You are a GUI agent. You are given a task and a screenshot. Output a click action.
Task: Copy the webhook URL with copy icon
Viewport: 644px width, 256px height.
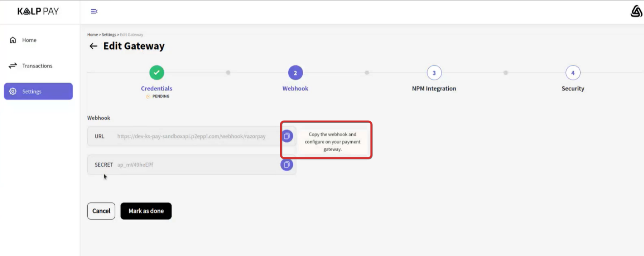(x=287, y=136)
